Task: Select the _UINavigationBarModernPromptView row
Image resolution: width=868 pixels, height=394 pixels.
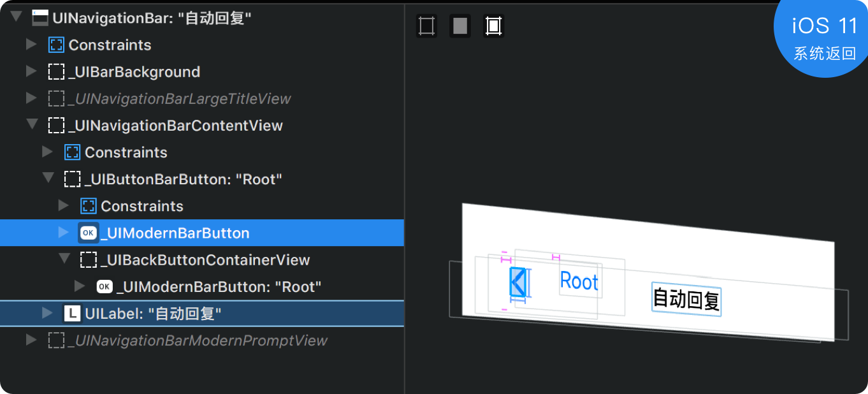Action: point(202,340)
